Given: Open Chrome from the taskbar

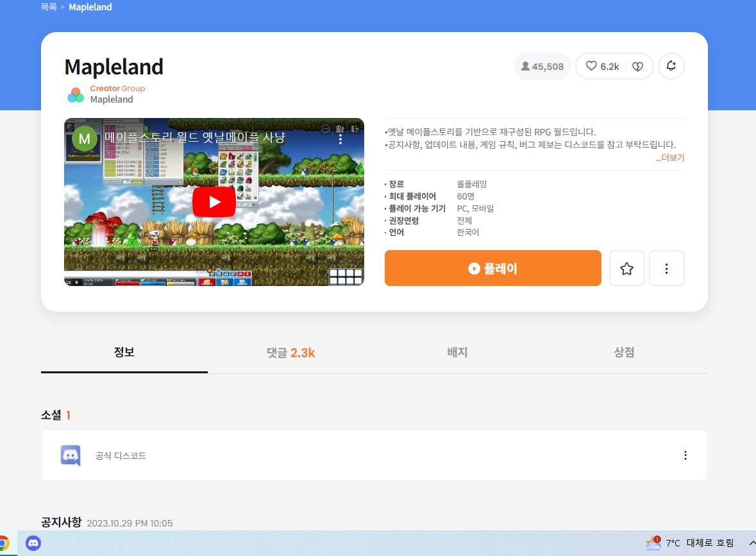Looking at the screenshot, I should (x=4, y=543).
